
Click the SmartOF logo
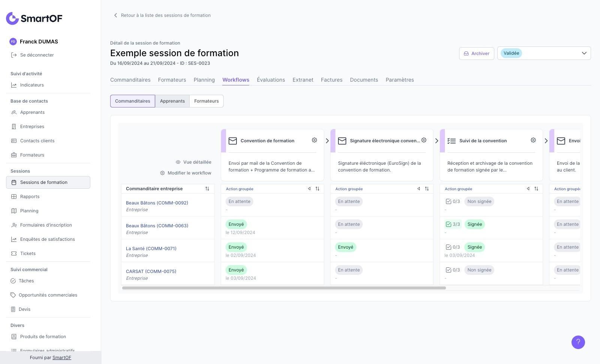(x=34, y=18)
